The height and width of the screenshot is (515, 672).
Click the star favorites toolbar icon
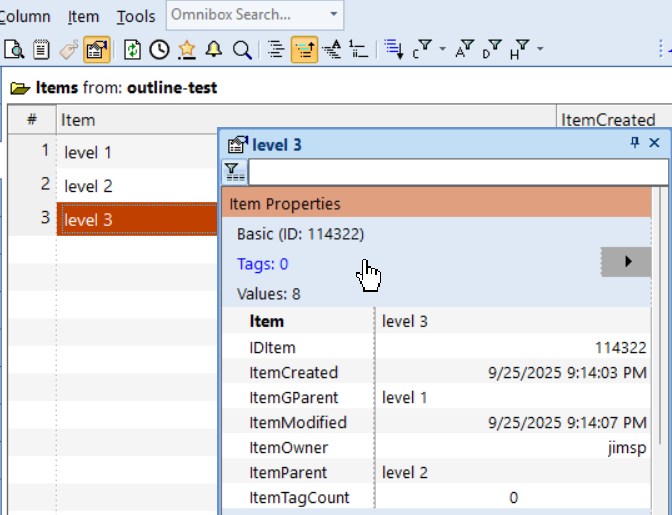coord(187,49)
